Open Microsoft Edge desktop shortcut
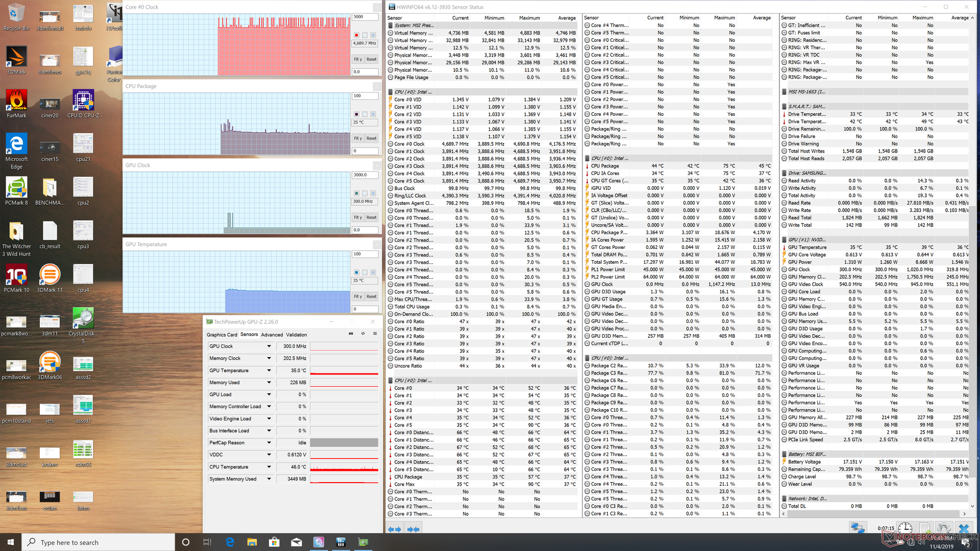This screenshot has height=551, width=980. (16, 152)
